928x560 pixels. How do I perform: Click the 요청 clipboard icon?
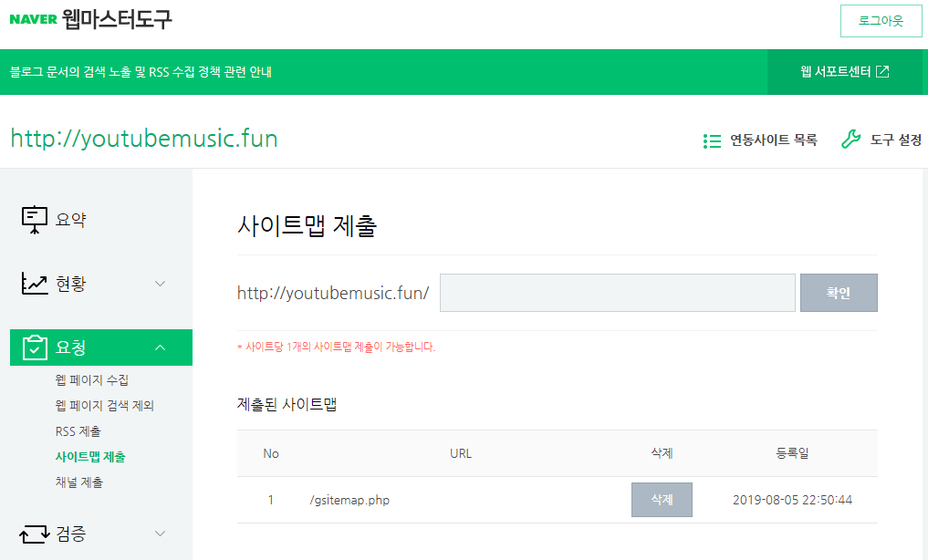pos(35,347)
